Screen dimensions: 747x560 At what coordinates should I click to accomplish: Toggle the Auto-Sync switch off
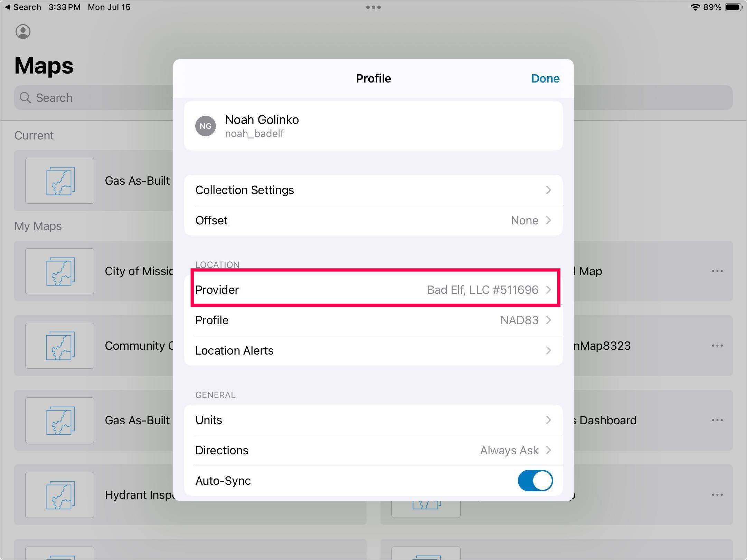pos(535,481)
